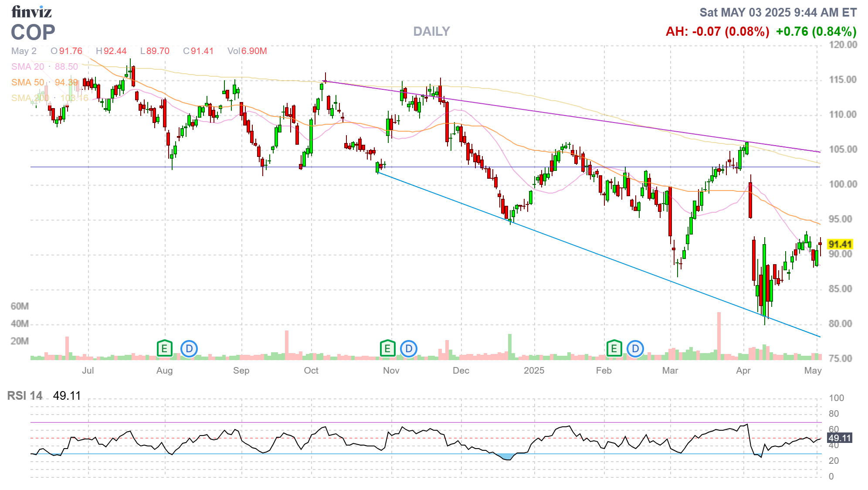
Task: Click the finviz logo
Action: click(x=31, y=12)
